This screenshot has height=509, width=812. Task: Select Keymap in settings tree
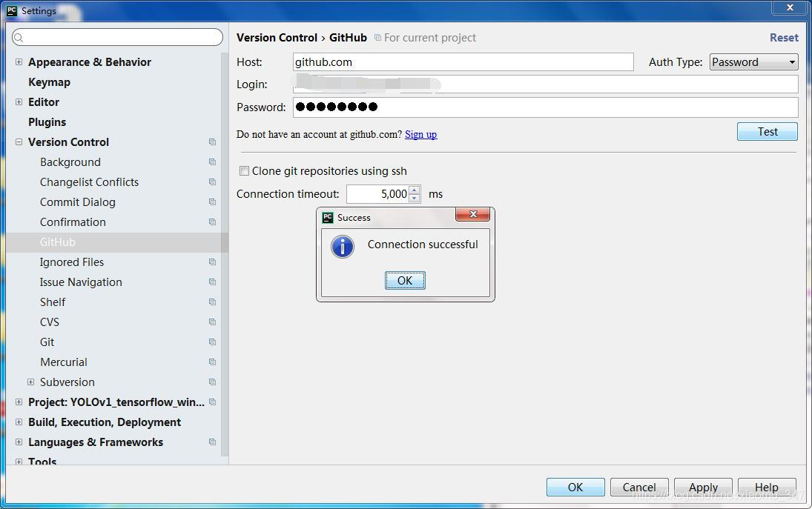pos(49,81)
